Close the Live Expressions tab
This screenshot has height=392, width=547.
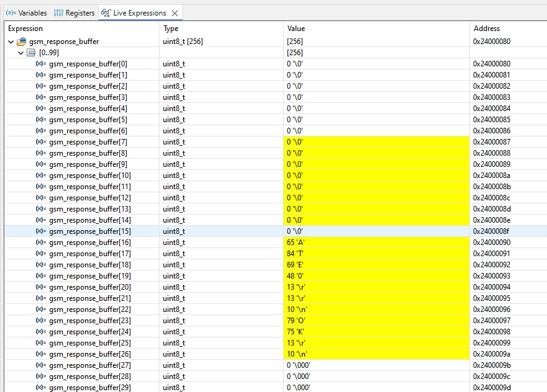(174, 13)
